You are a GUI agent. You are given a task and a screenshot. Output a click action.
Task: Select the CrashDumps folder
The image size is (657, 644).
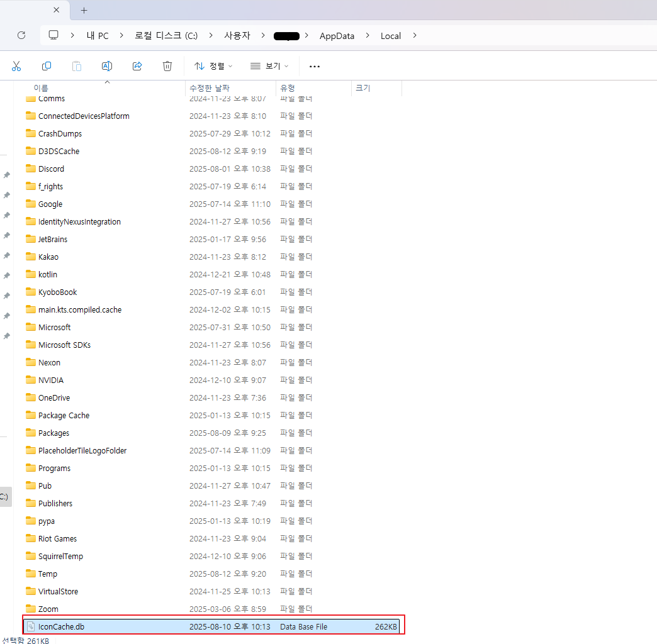pyautogui.click(x=60, y=133)
